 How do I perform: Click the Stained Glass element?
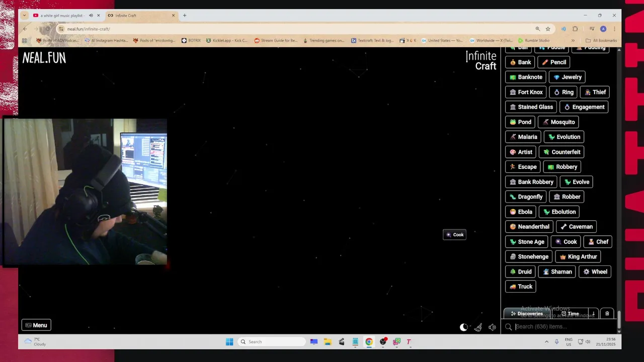pyautogui.click(x=531, y=107)
